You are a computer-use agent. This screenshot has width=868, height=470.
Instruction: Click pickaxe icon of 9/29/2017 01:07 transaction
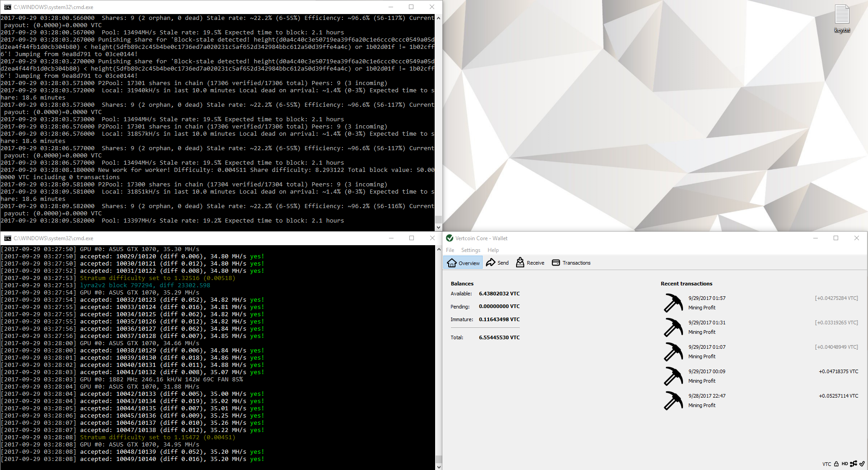click(673, 351)
